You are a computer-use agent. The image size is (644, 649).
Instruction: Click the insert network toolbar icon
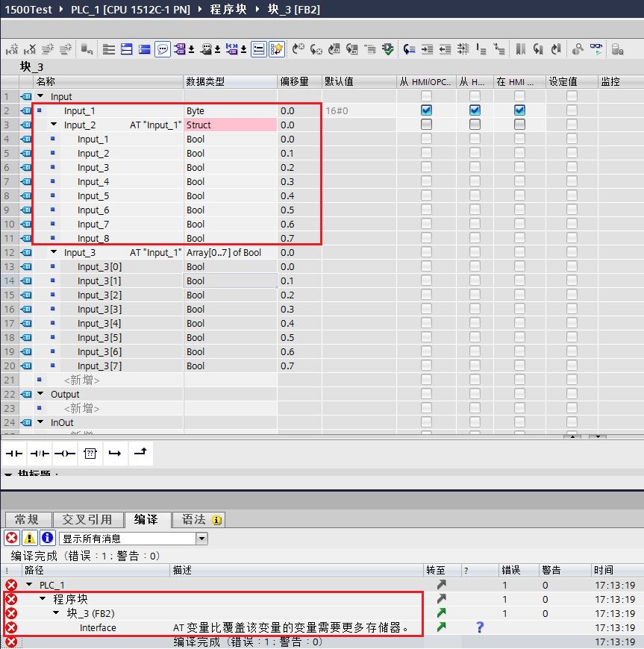pyautogui.click(x=12, y=49)
